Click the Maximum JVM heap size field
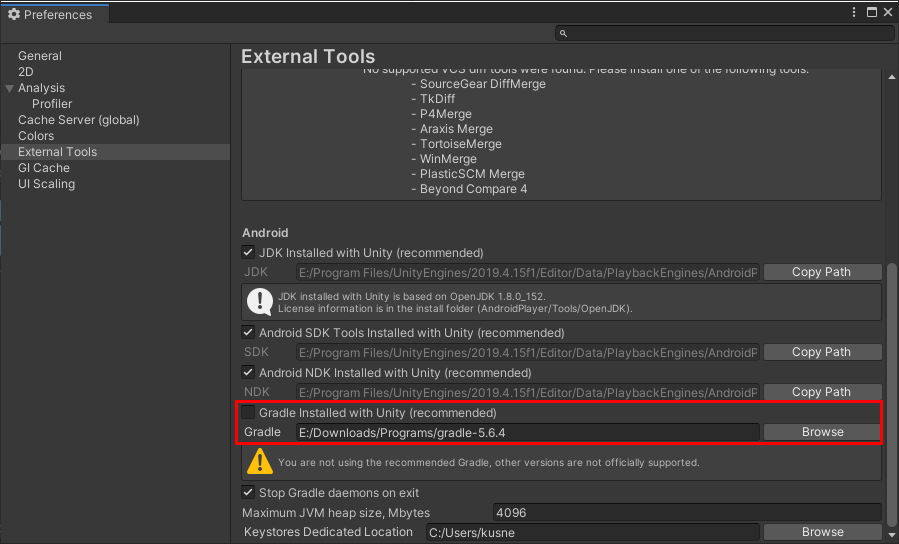Screen dimensions: 899x544 687,513
